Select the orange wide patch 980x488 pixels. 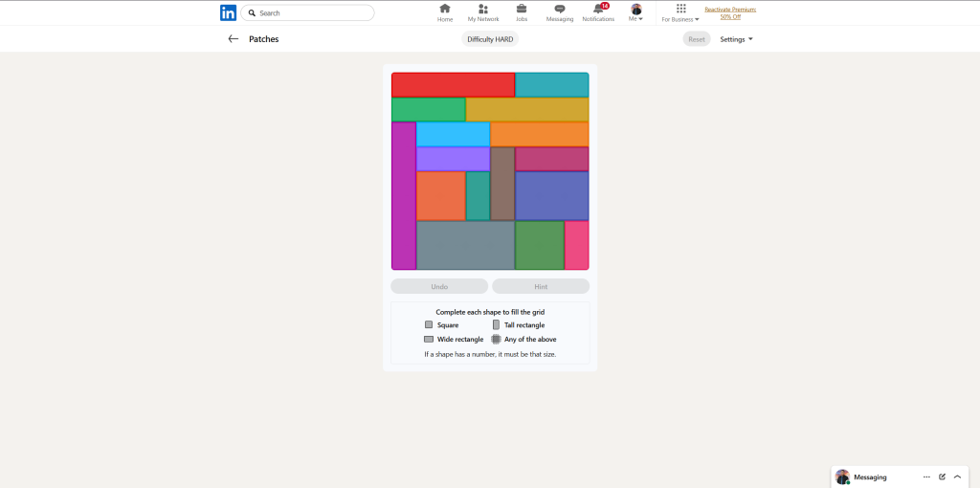pyautogui.click(x=540, y=134)
